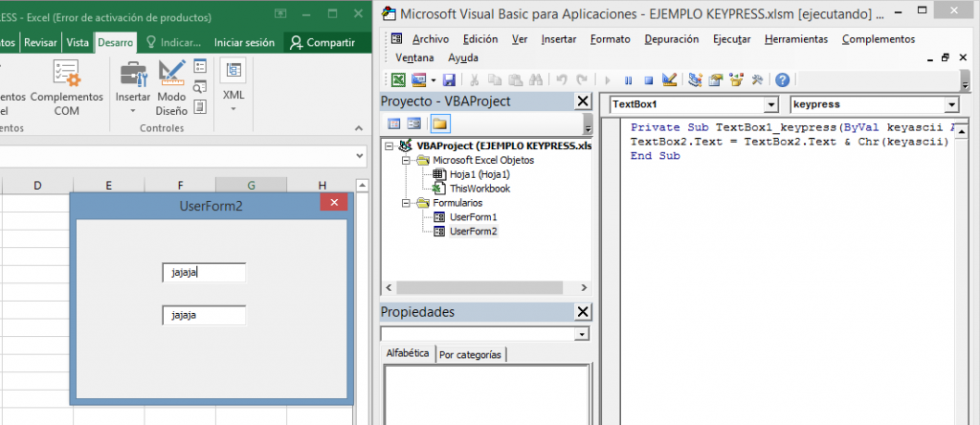Click the Run play icon
The image size is (980, 425).
608,80
